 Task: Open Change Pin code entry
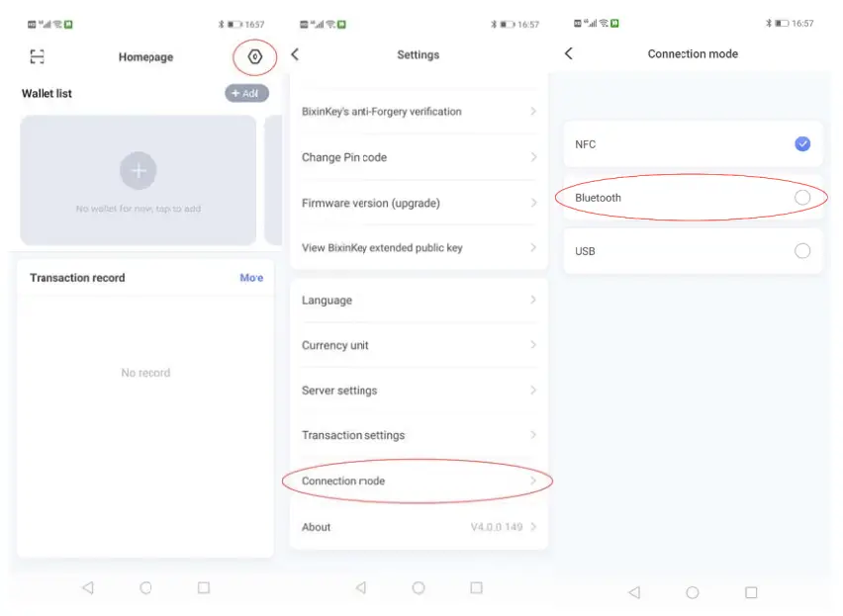[418, 157]
